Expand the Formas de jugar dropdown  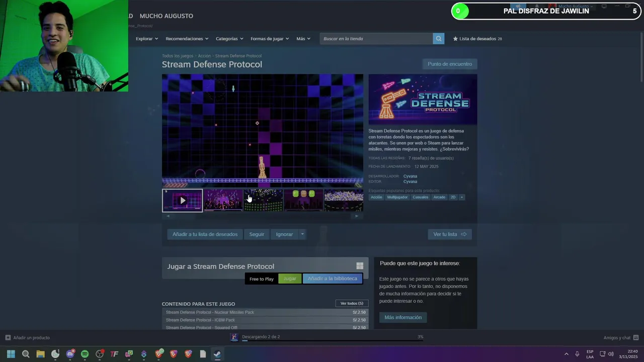[x=270, y=39]
